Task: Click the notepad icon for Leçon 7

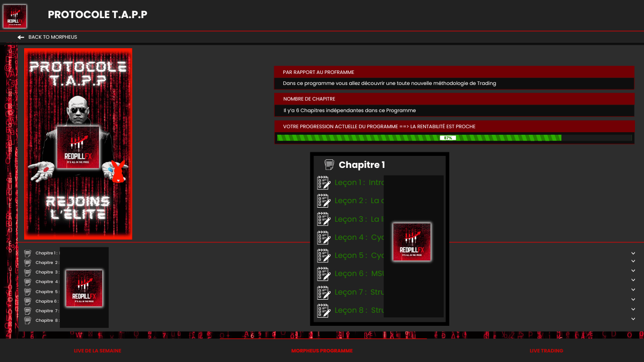Action: pyautogui.click(x=324, y=292)
